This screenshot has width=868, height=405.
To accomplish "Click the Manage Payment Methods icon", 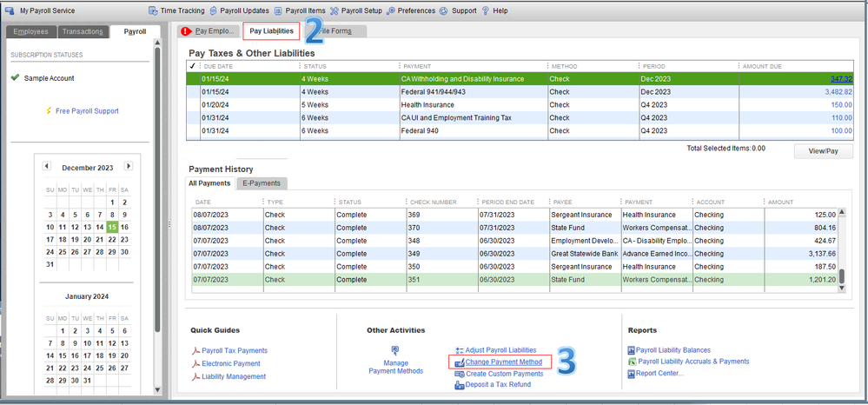I will 395,352.
